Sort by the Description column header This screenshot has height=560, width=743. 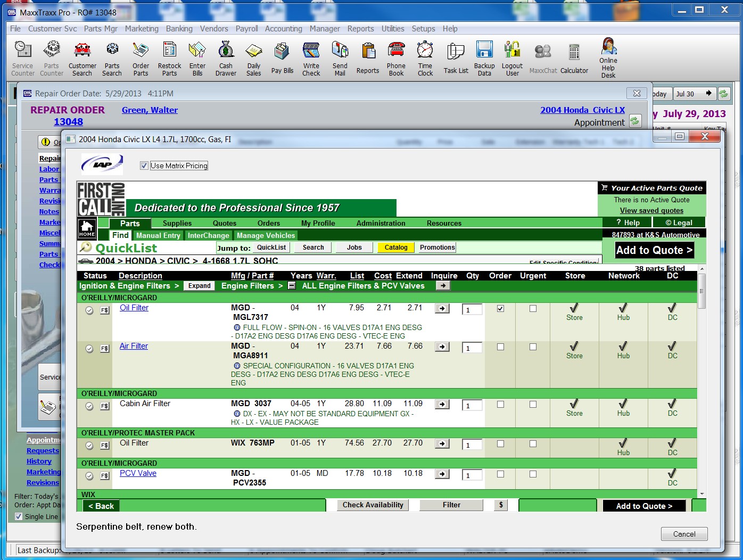(x=141, y=276)
